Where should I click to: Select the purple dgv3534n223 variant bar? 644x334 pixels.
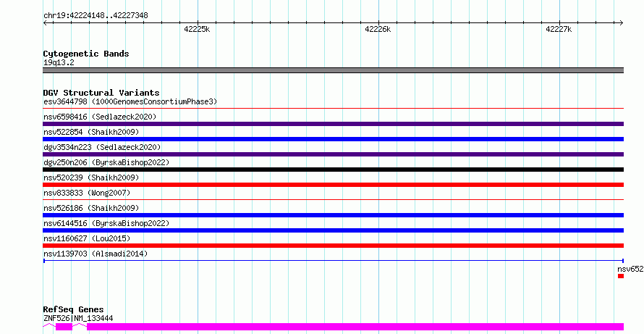(334, 154)
